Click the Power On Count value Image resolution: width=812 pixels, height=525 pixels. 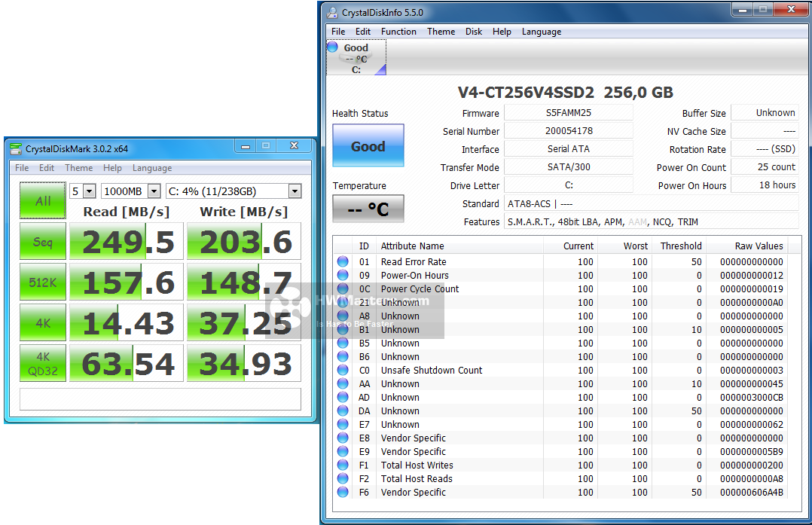coord(765,167)
